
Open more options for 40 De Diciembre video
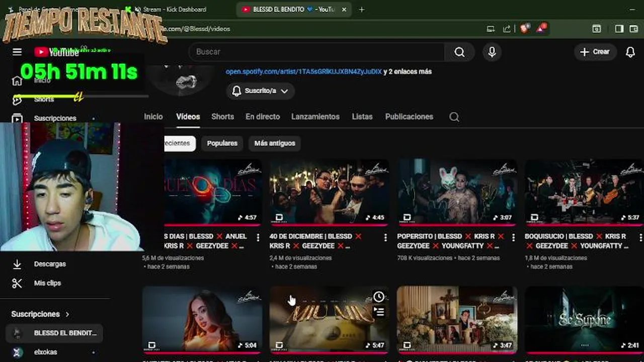pyautogui.click(x=385, y=237)
